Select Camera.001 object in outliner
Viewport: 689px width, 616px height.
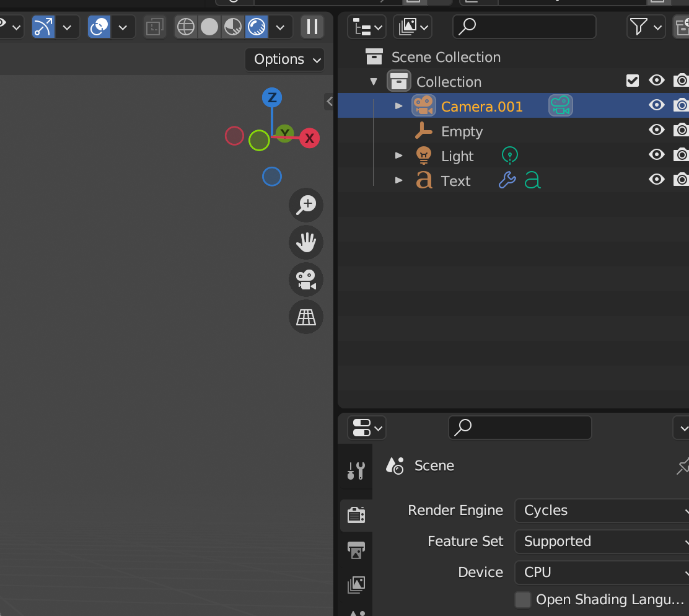point(482,107)
